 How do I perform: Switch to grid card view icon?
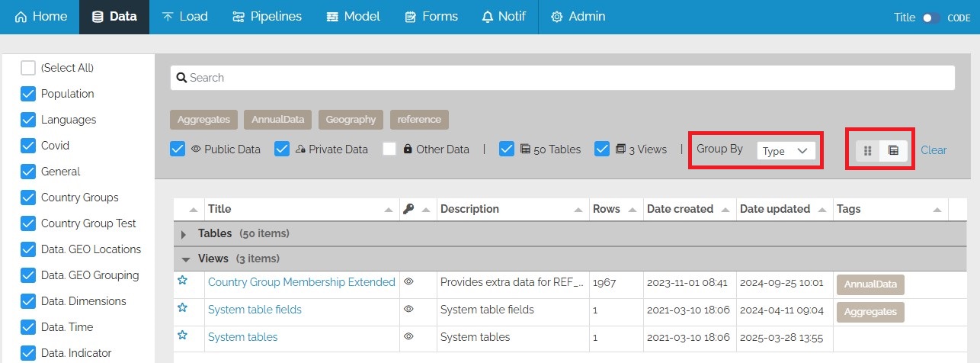coord(868,150)
